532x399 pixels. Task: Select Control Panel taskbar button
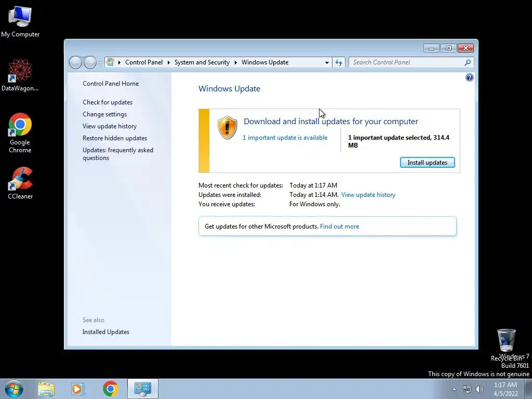tap(143, 389)
